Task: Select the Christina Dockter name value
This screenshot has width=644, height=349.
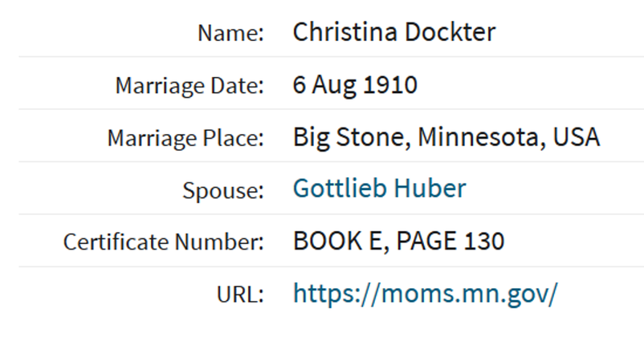Action: tap(394, 32)
